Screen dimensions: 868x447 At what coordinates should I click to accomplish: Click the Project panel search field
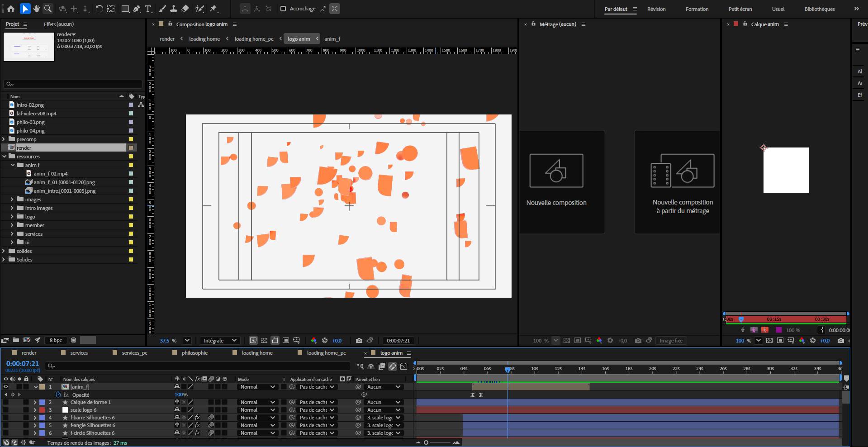tap(72, 84)
